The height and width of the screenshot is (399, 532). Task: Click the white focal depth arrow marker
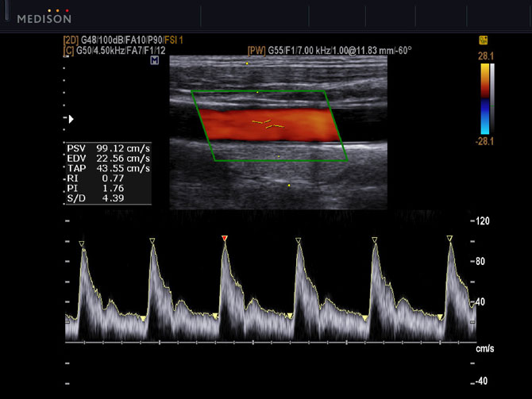click(71, 119)
